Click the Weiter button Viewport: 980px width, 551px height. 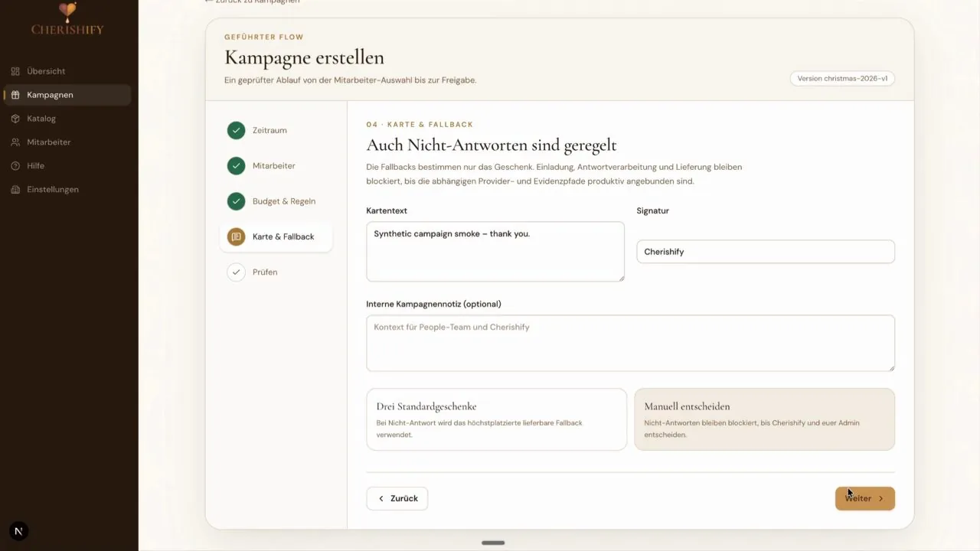864,498
